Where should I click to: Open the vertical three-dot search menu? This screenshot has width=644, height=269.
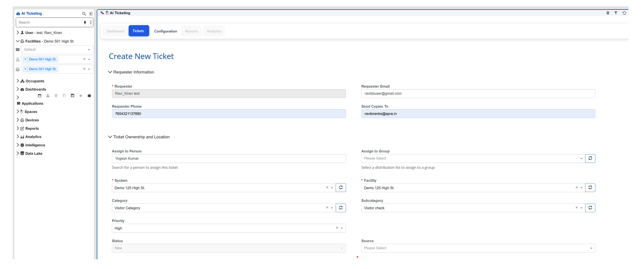tap(91, 23)
